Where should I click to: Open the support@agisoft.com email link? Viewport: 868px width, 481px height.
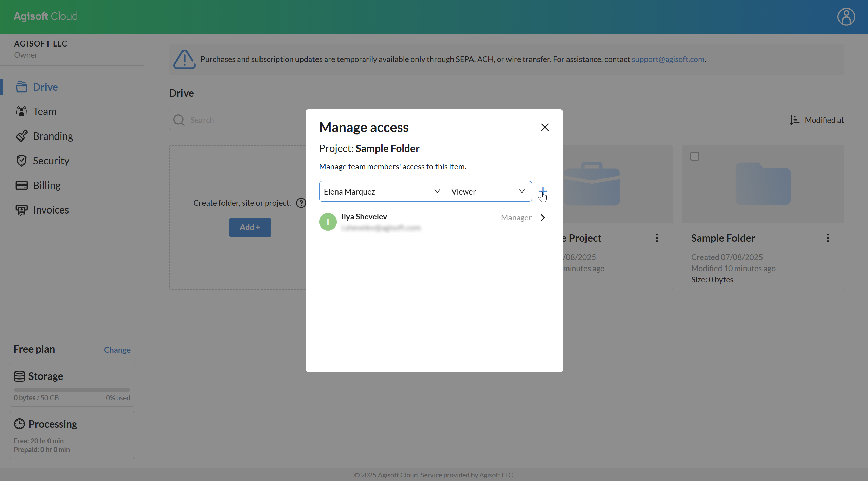pyautogui.click(x=668, y=59)
